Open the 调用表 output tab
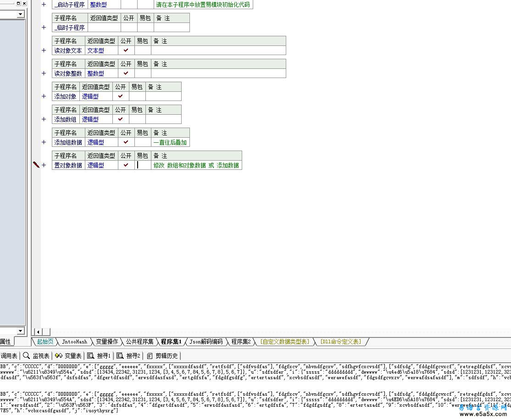Image resolution: width=511 pixels, height=420 pixels. click(9, 356)
